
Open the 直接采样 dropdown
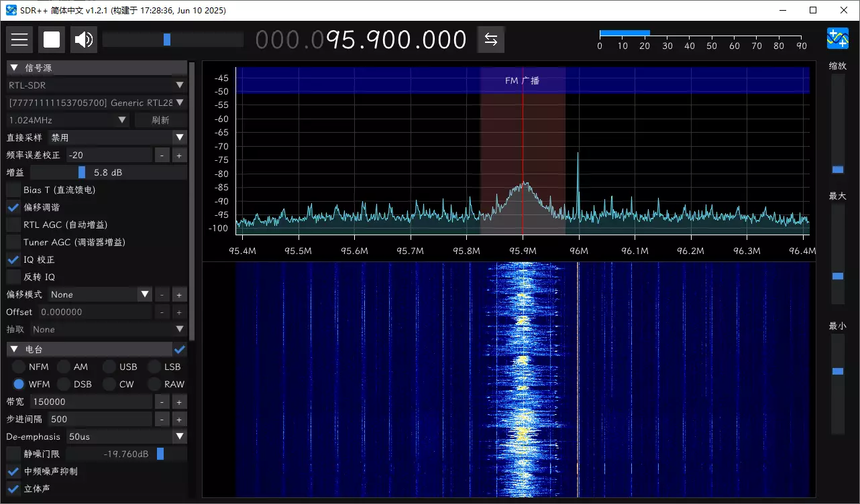[117, 137]
